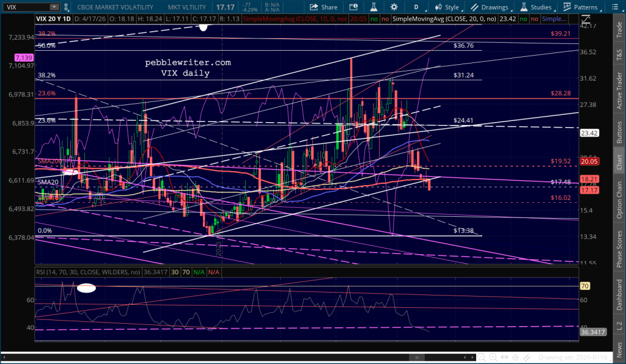Click the SMA20 label on chart
This screenshot has height=364, width=626.
pyautogui.click(x=48, y=182)
